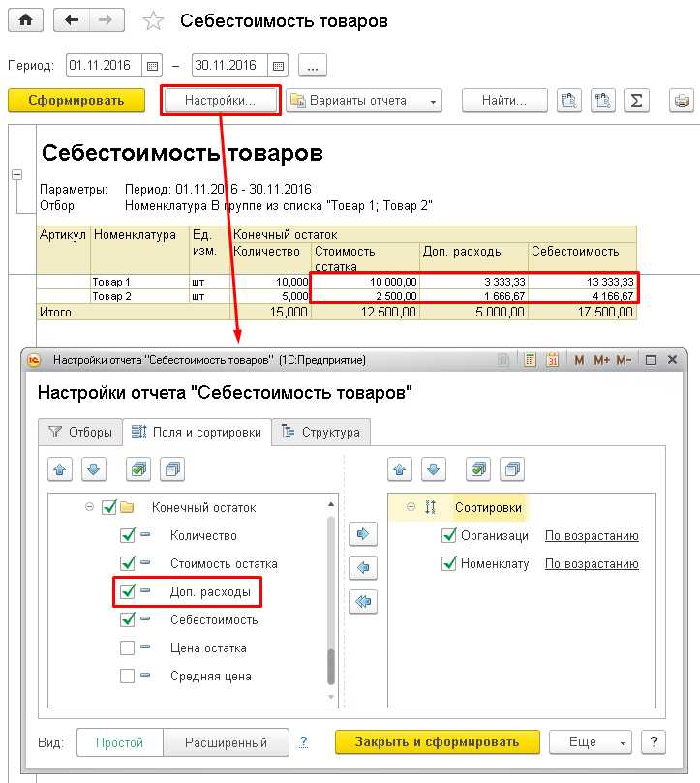Move sorting down in sort panel
The width and height of the screenshot is (700, 783).
coord(434,469)
